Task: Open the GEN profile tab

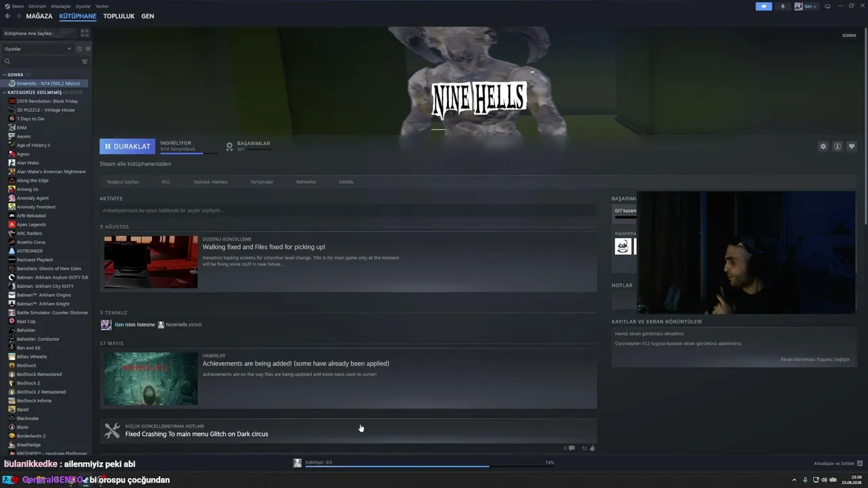Action: click(147, 16)
